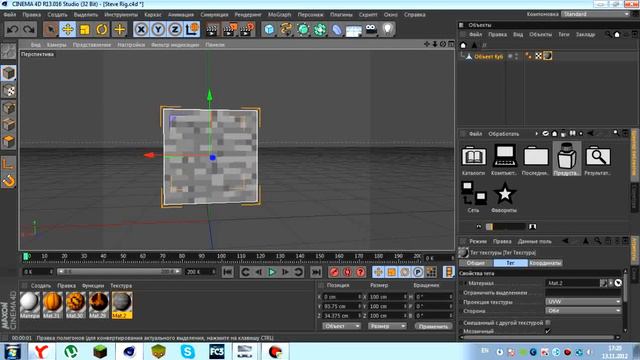Viewport: 640px width, 360px height.
Task: Switch to the Координаты tab
Action: (x=545, y=263)
